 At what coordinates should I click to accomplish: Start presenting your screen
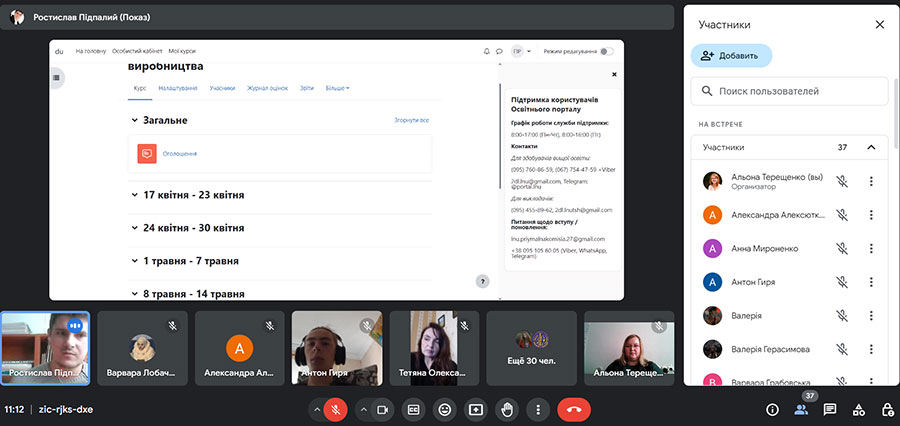(x=476, y=410)
